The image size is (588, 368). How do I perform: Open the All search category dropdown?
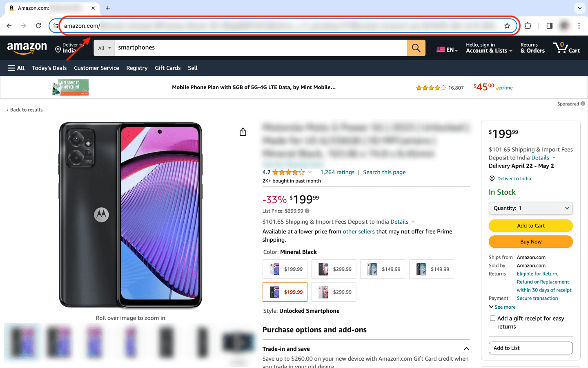pos(104,48)
